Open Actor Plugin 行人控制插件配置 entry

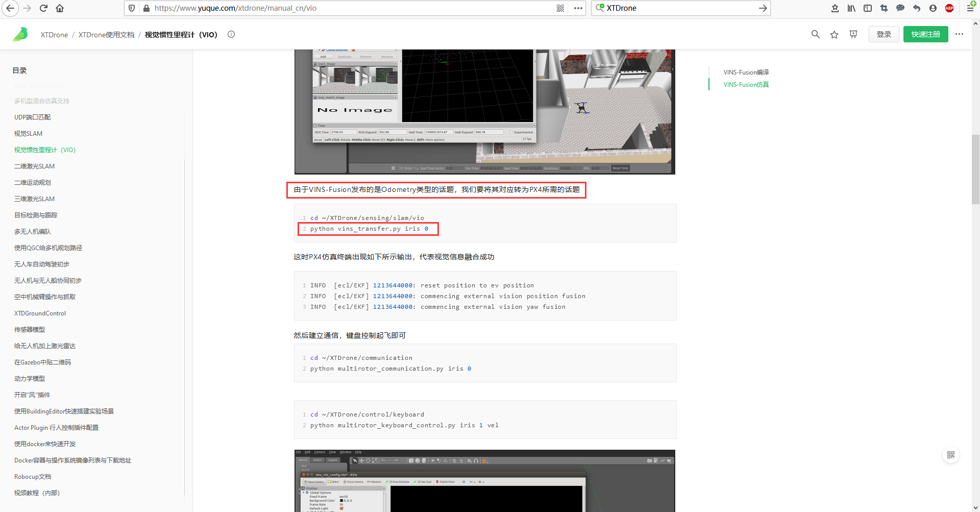coord(57,428)
